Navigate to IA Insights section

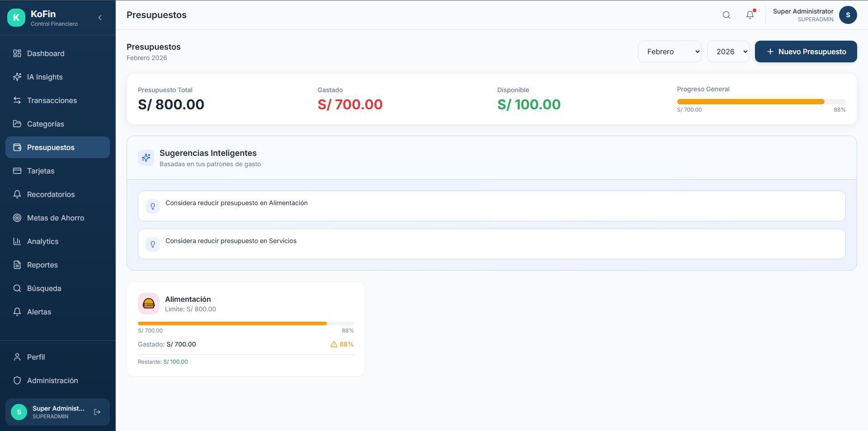coord(45,77)
